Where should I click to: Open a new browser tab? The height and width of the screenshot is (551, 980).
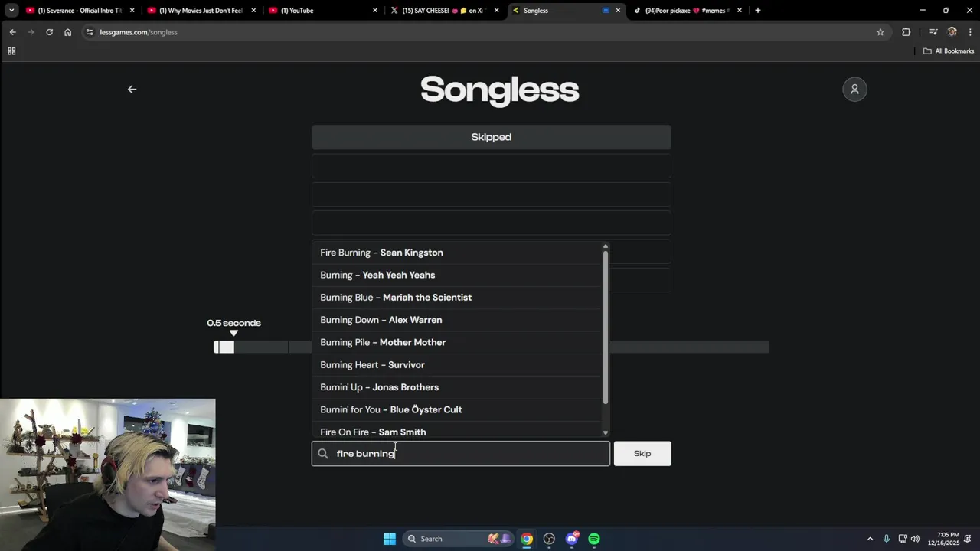[758, 11]
